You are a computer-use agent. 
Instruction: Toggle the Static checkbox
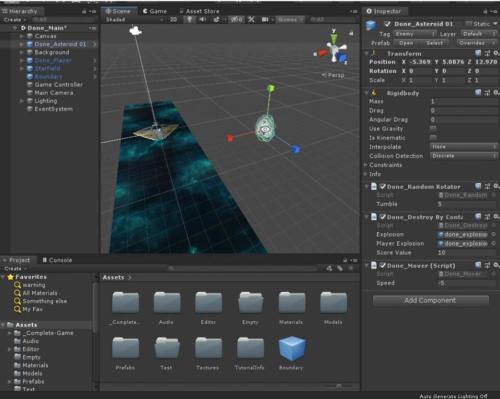(469, 24)
